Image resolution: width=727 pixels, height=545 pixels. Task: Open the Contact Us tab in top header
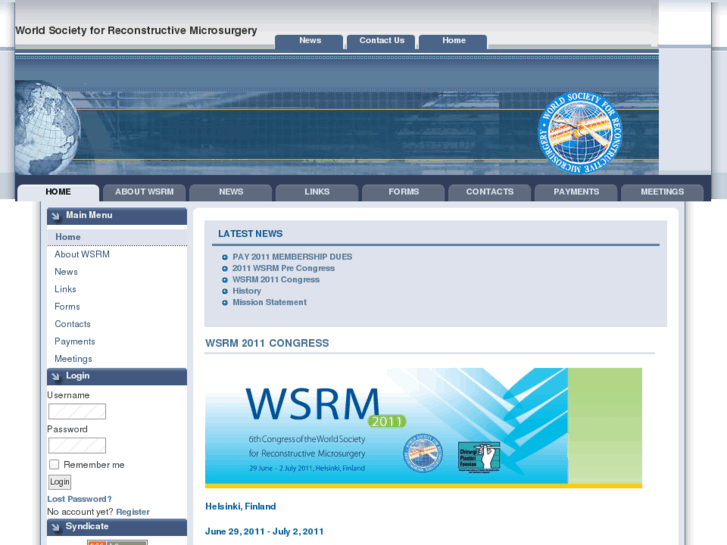coord(382,41)
